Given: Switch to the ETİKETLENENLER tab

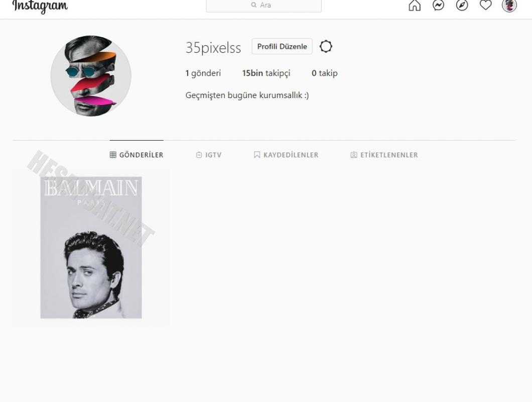Looking at the screenshot, I should [x=384, y=155].
